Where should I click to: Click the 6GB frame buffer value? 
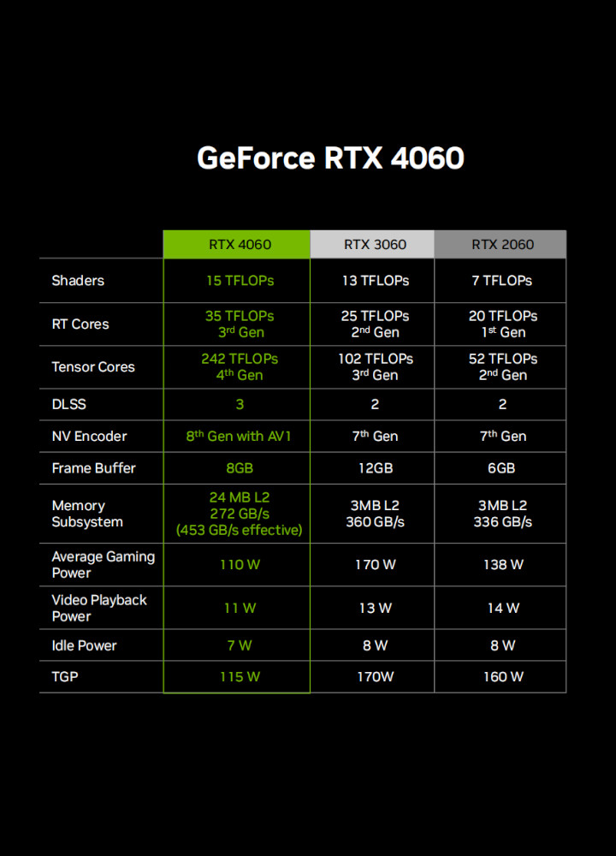click(501, 468)
